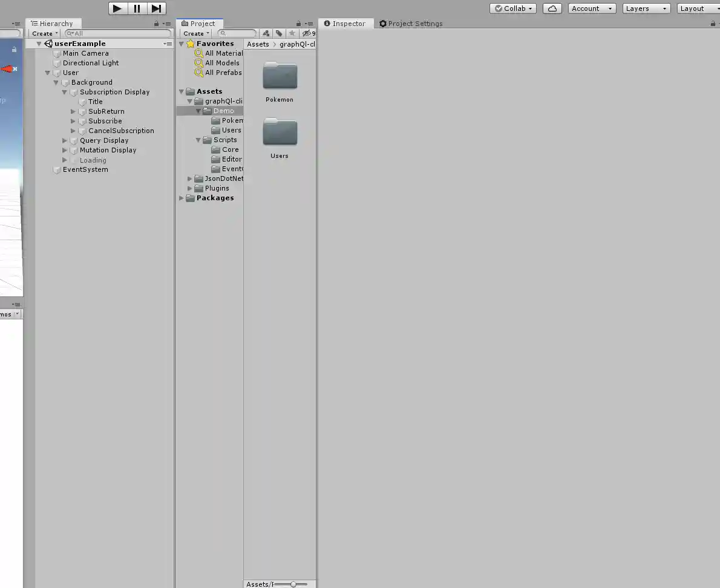Screen dimensions: 720x588
Task: Collapse the Subscription Display object in Hierarchy
Action: tap(65, 92)
